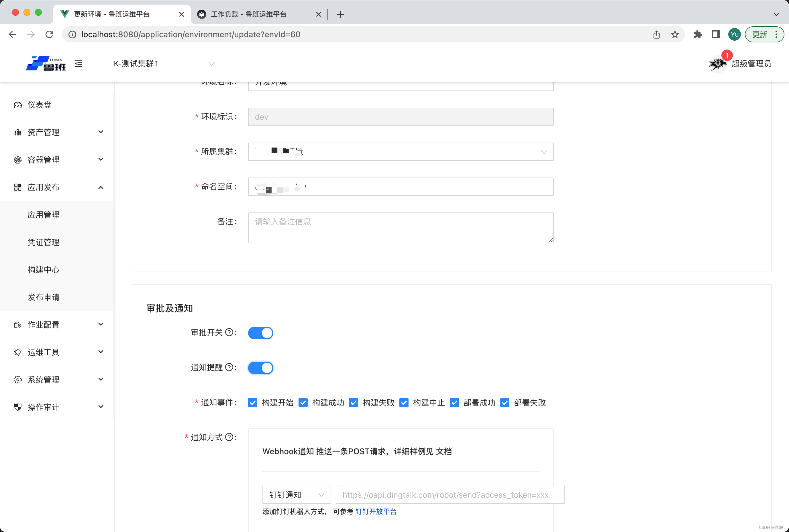Image resolution: width=789 pixels, height=532 pixels.
Task: Uncheck the 构建失败 event checkbox
Action: coord(354,403)
